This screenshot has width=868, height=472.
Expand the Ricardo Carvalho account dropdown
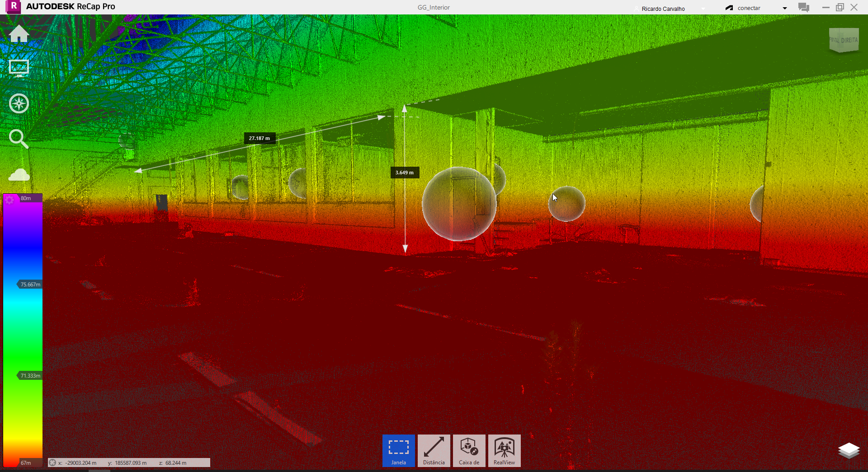click(703, 9)
